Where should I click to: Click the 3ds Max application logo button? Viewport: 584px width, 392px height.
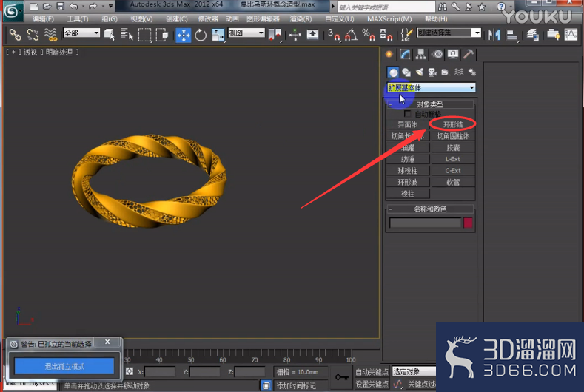click(x=13, y=11)
